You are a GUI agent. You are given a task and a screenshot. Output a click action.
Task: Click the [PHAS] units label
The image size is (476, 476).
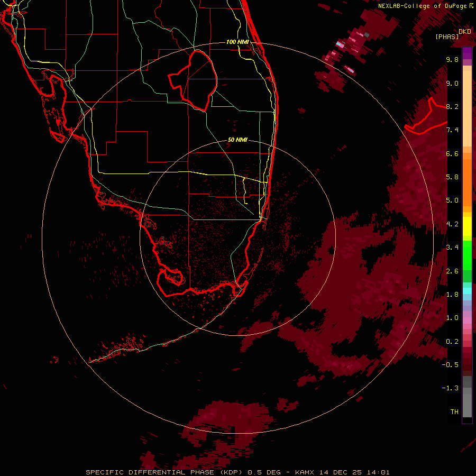click(x=447, y=36)
